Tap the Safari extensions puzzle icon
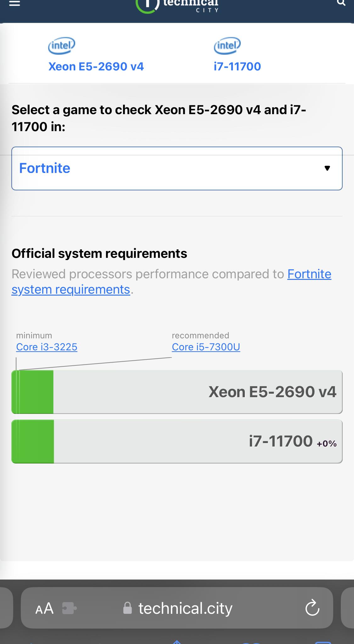 (x=70, y=608)
